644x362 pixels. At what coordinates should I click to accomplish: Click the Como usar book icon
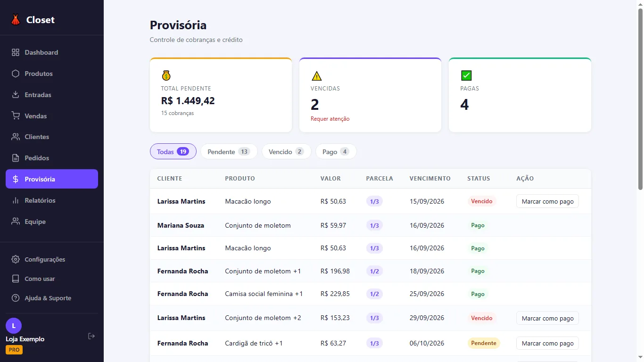tap(16, 279)
